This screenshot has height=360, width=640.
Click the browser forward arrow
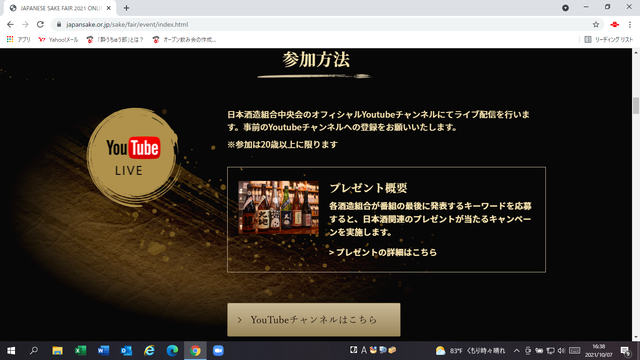tap(25, 24)
